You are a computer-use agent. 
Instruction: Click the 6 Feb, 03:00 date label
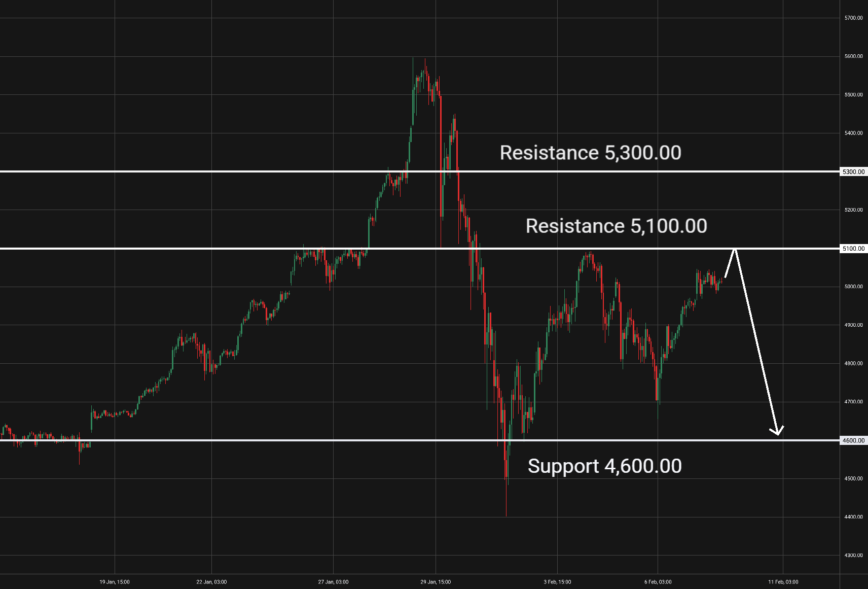pyautogui.click(x=658, y=582)
